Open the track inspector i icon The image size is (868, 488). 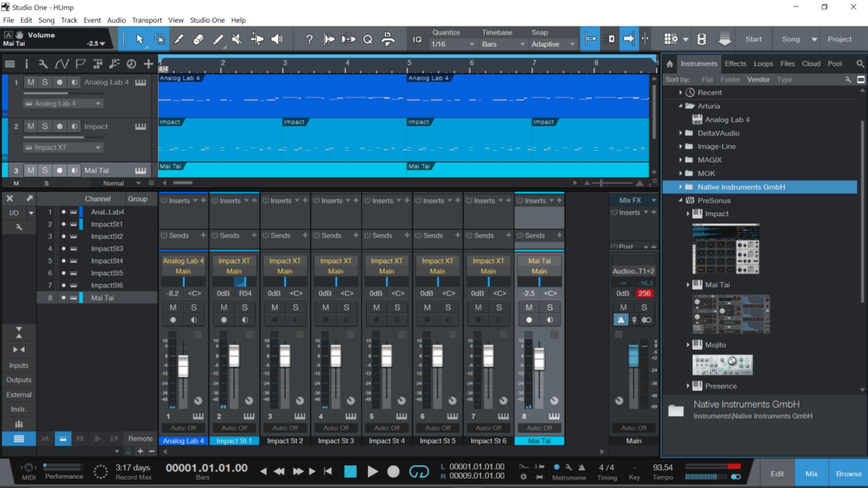point(26,64)
